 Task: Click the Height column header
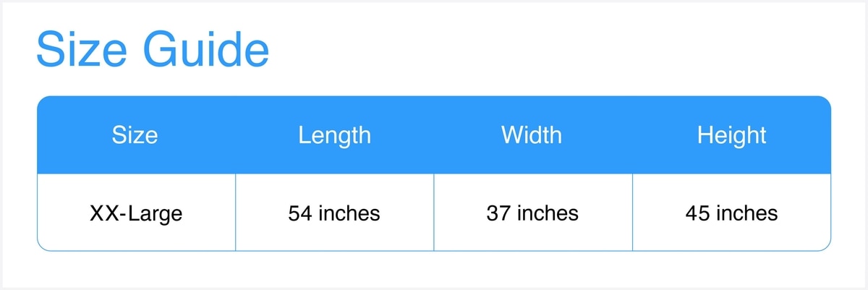click(731, 135)
